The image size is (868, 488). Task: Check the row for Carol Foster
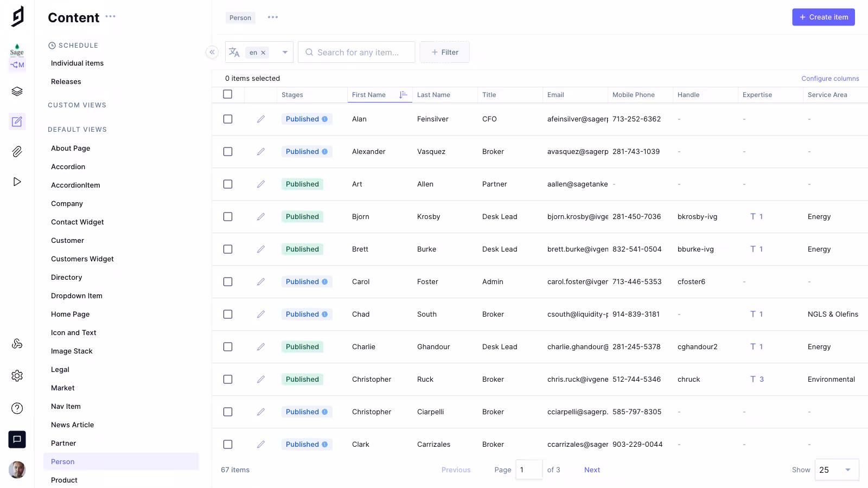tap(228, 282)
